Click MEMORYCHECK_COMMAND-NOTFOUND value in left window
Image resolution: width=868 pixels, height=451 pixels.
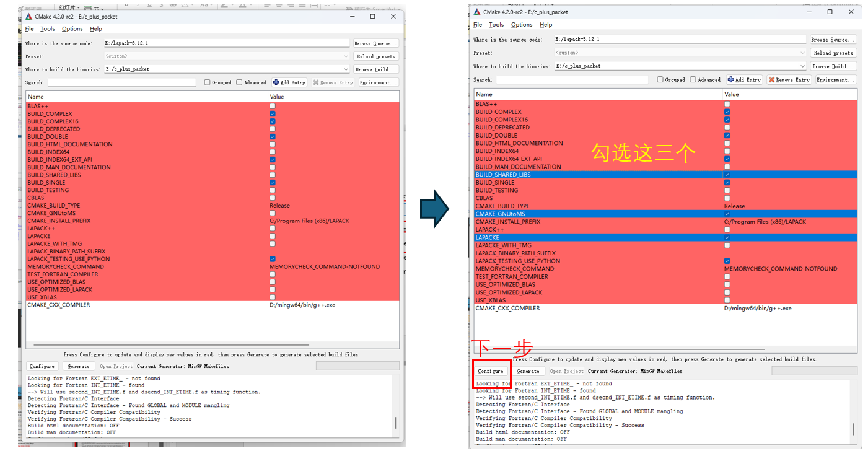pyautogui.click(x=325, y=266)
